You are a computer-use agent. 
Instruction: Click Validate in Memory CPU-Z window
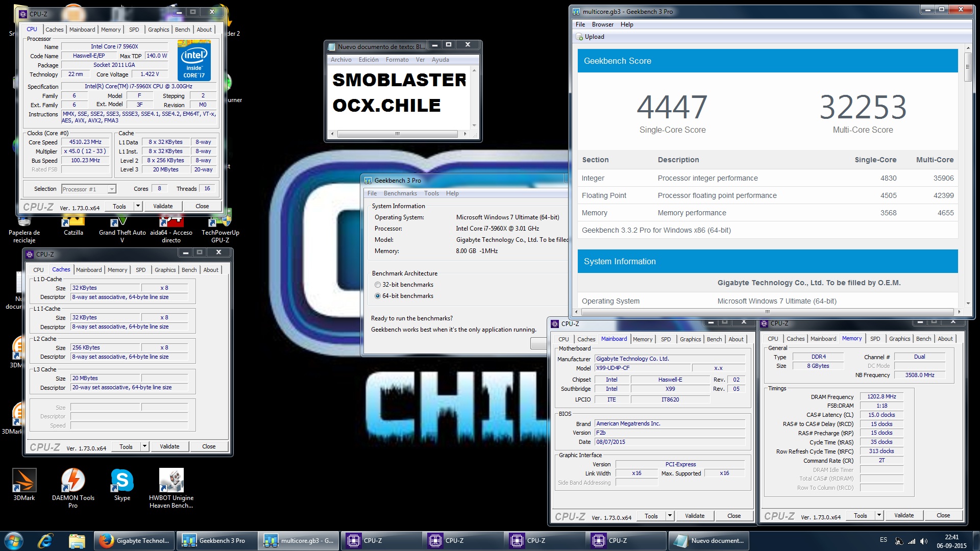pos(904,515)
